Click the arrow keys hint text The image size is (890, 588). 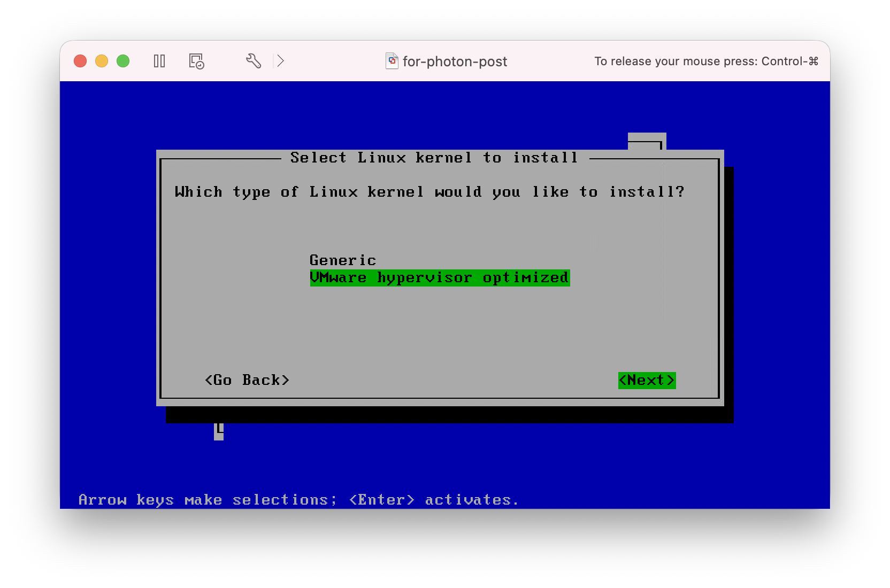[x=298, y=500]
